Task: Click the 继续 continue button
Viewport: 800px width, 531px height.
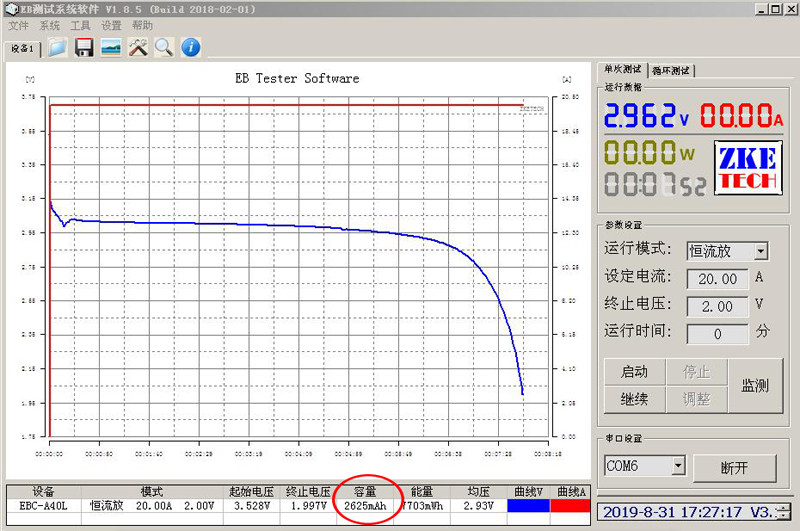Action: click(x=635, y=399)
